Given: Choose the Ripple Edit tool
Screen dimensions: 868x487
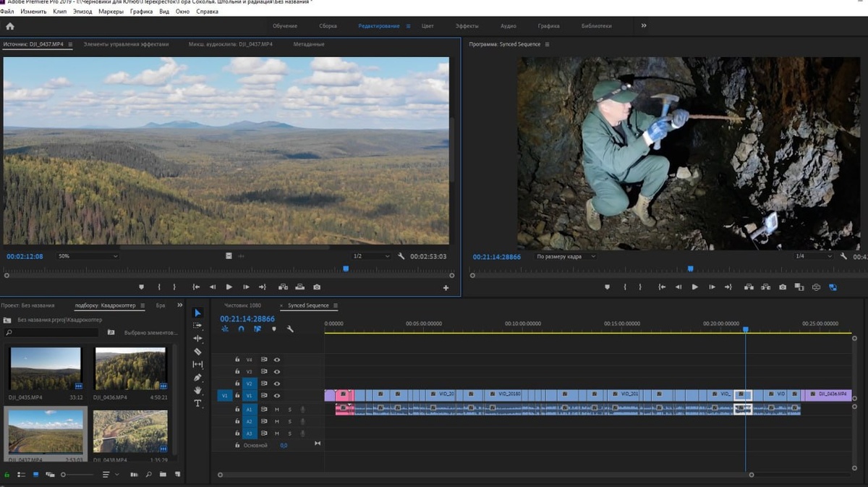Looking at the screenshot, I should click(x=198, y=339).
